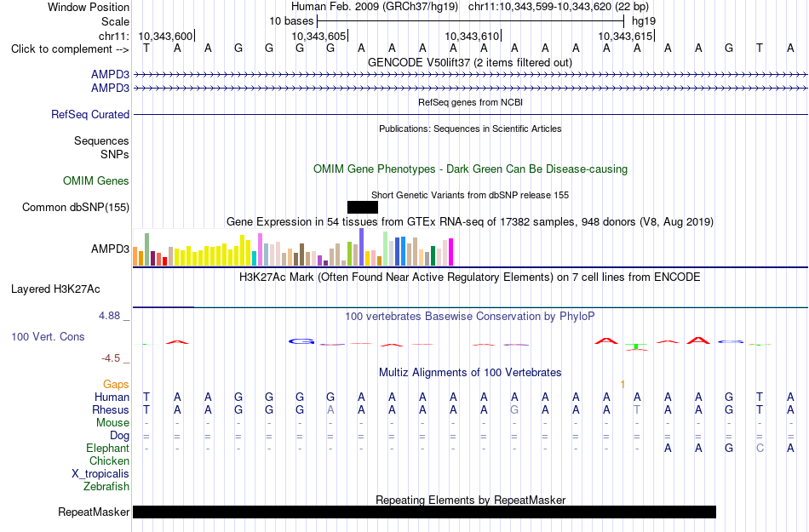Click the 'chr11:' ruler label
The height and width of the screenshot is (532, 809).
coord(114,36)
